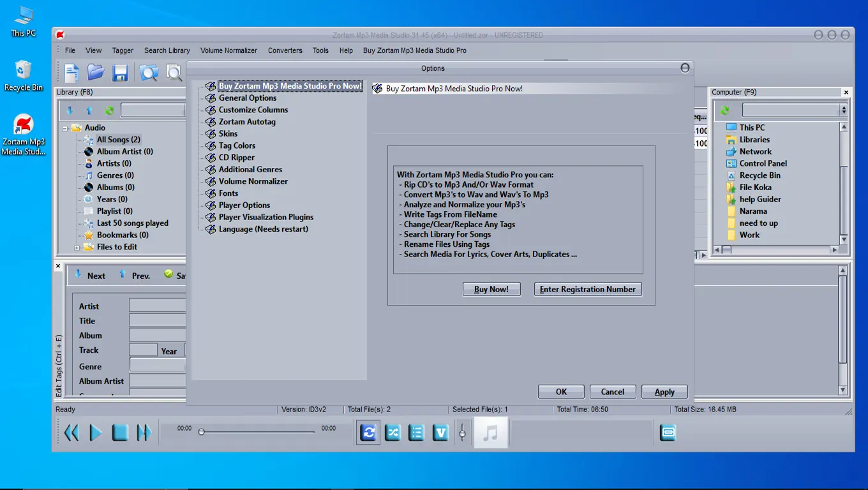Refresh the Library panel with green icon

click(109, 110)
